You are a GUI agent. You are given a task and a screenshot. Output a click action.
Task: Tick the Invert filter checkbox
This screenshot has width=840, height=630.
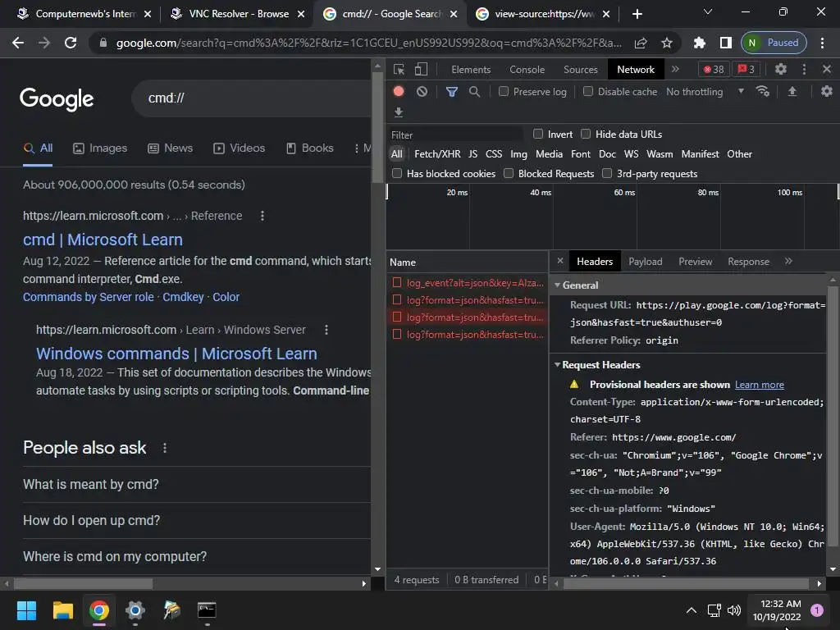pyautogui.click(x=538, y=134)
